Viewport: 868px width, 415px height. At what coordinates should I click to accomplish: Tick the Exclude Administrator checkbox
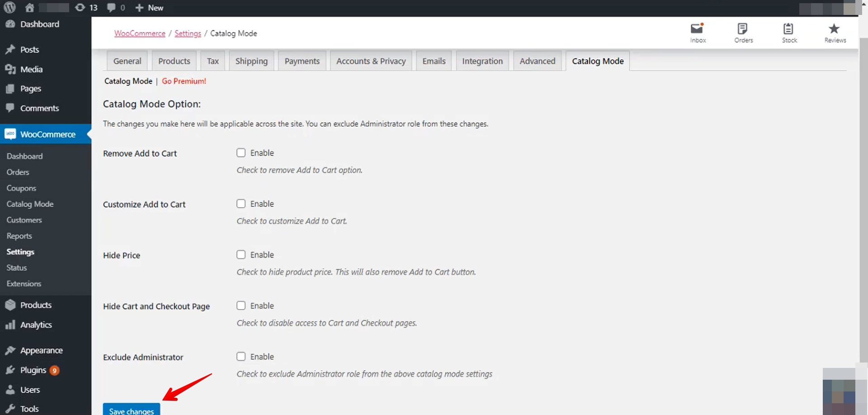(241, 357)
